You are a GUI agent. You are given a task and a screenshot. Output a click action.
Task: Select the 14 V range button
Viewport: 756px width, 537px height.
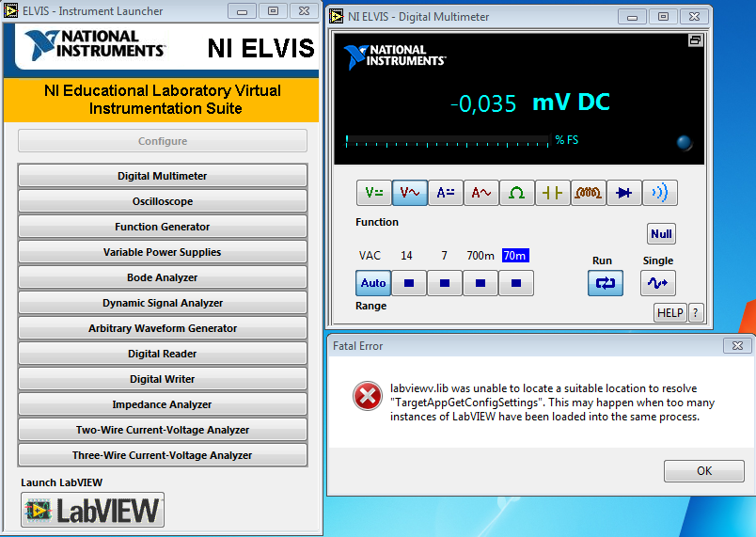click(x=409, y=283)
